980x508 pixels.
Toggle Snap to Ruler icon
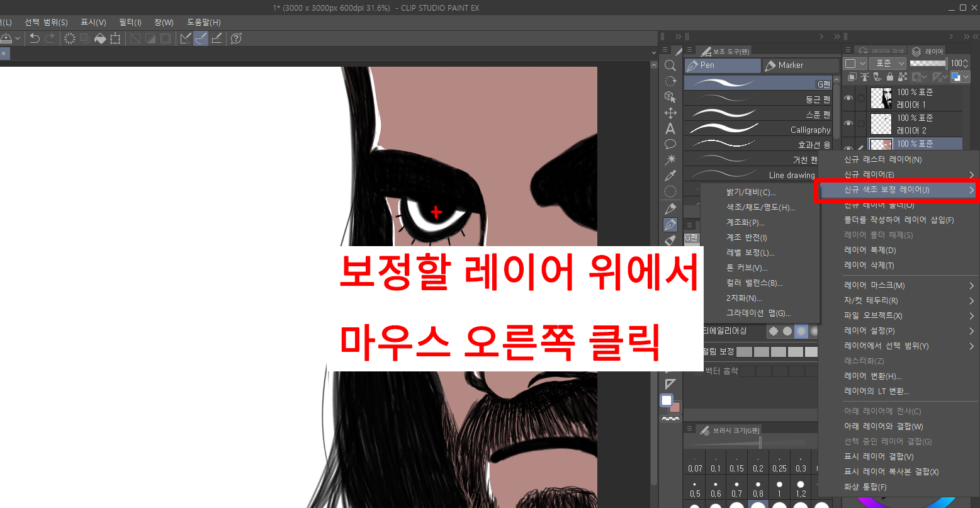tap(185, 39)
